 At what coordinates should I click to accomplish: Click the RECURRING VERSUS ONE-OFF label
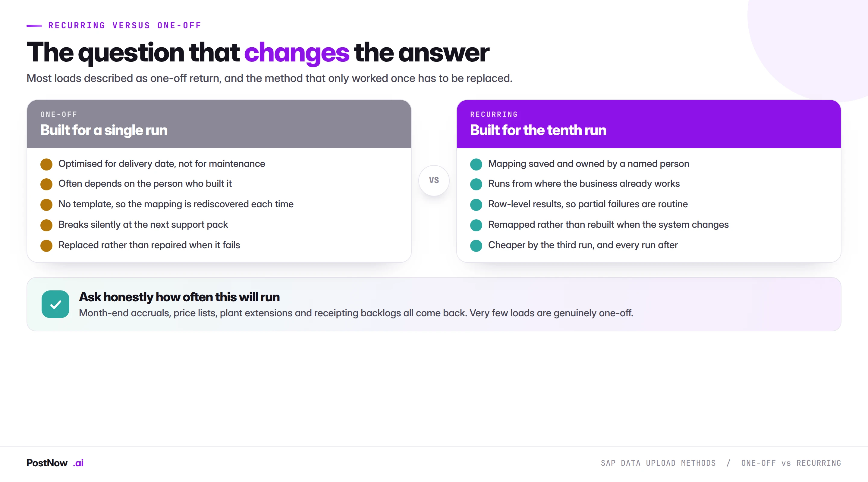pos(125,26)
